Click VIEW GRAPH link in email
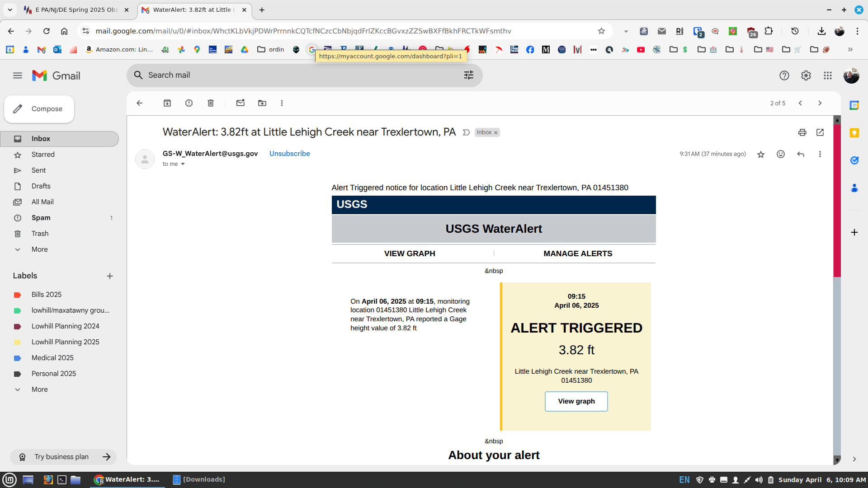The image size is (868, 488). (x=410, y=253)
